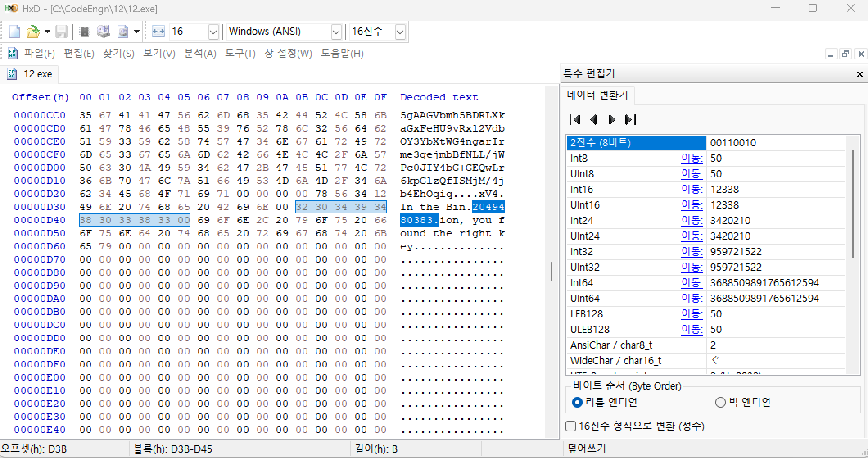Go to first byte in data inspector
The width and height of the screenshot is (868, 458).
[x=575, y=120]
